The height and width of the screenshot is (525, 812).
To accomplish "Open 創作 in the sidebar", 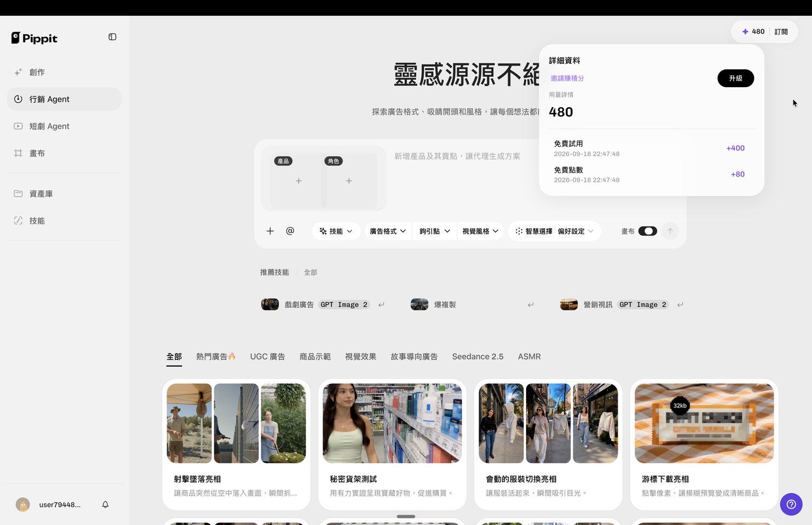I will pos(64,72).
